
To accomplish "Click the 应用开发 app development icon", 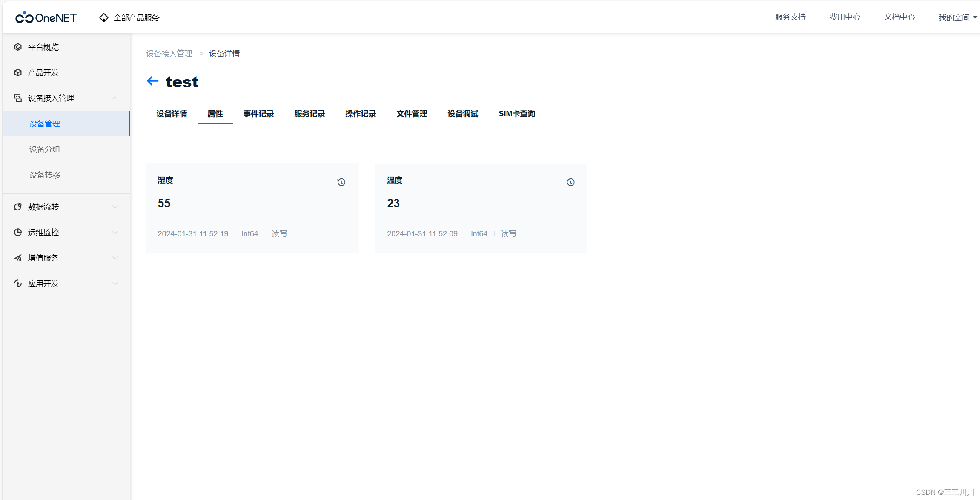I will click(18, 283).
